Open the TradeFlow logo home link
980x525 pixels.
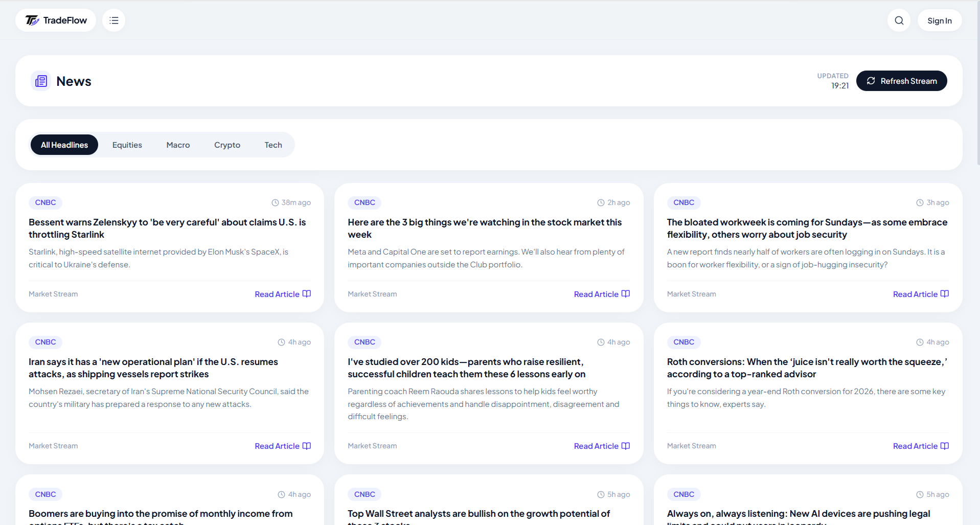(56, 20)
